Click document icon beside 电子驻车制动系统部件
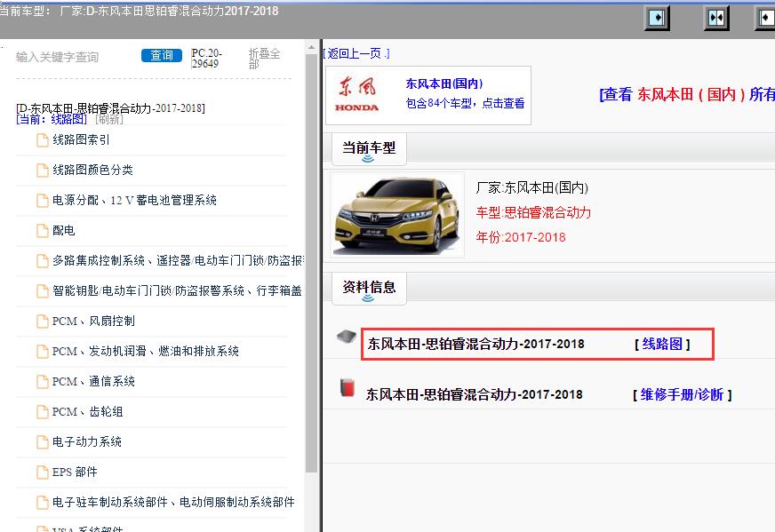Image resolution: width=775 pixels, height=532 pixels. 43,503
